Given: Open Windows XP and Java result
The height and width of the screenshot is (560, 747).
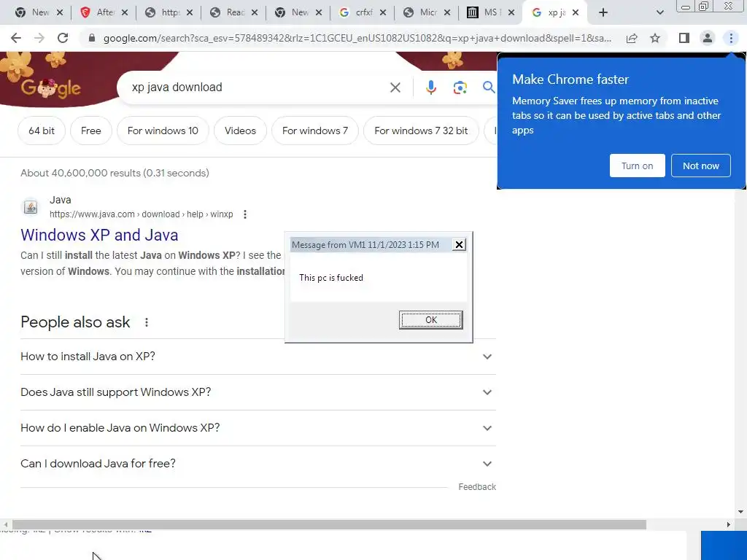Looking at the screenshot, I should [99, 235].
